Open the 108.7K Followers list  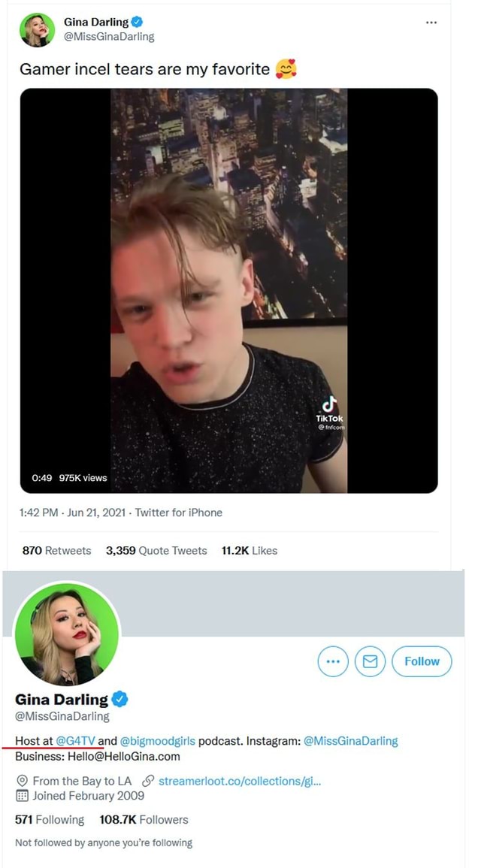pyautogui.click(x=144, y=820)
